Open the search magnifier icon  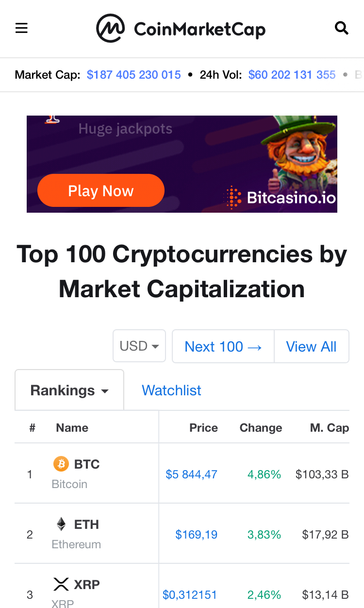pos(342,28)
